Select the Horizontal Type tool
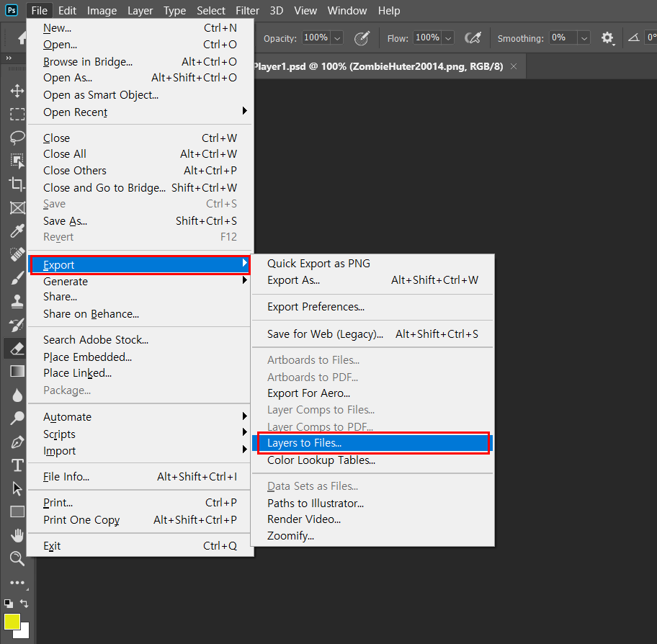 click(x=17, y=465)
